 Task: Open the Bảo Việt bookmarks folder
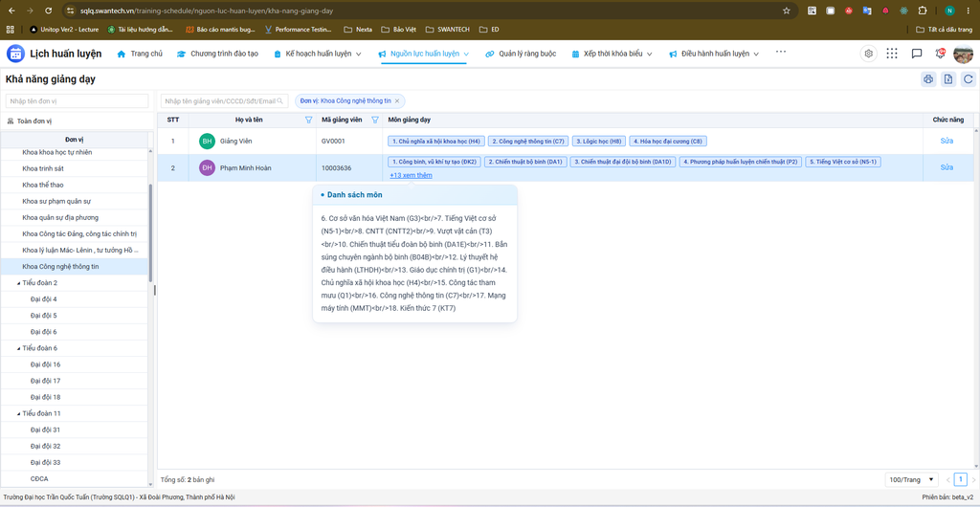pyautogui.click(x=401, y=30)
